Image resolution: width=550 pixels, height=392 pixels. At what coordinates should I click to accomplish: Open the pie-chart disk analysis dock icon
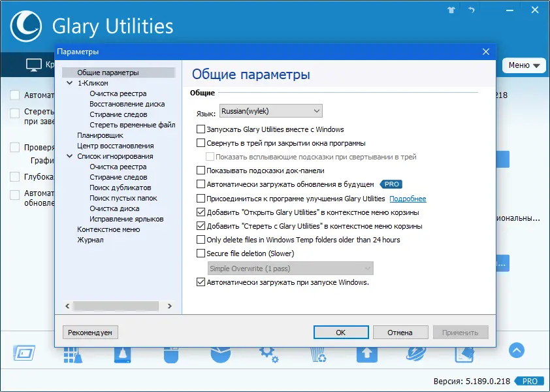pyautogui.click(x=221, y=355)
